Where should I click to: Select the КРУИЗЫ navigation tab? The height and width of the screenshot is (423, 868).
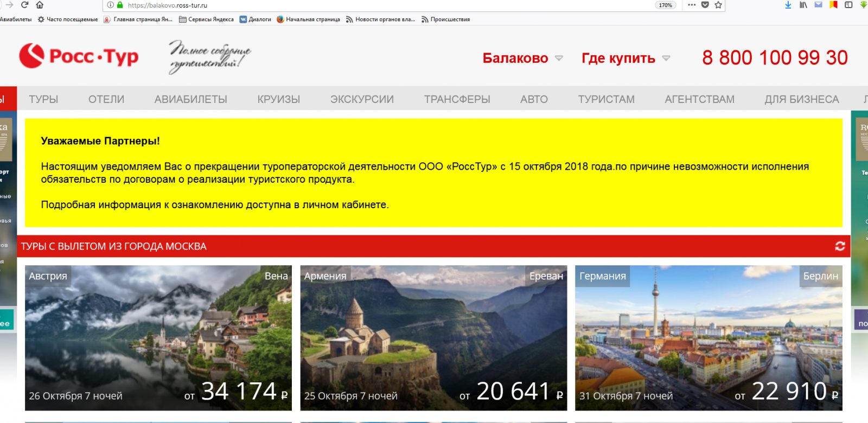click(x=278, y=99)
